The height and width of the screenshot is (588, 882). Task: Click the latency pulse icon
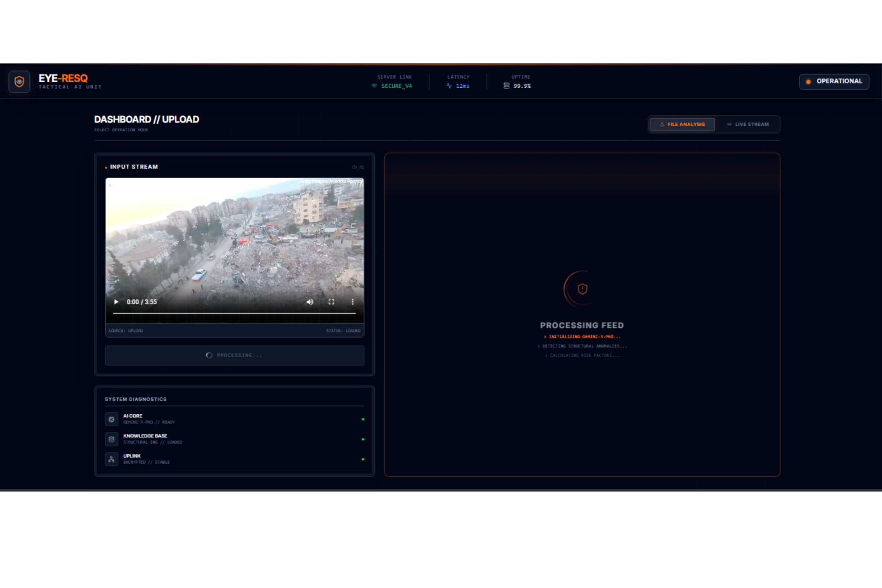[449, 86]
